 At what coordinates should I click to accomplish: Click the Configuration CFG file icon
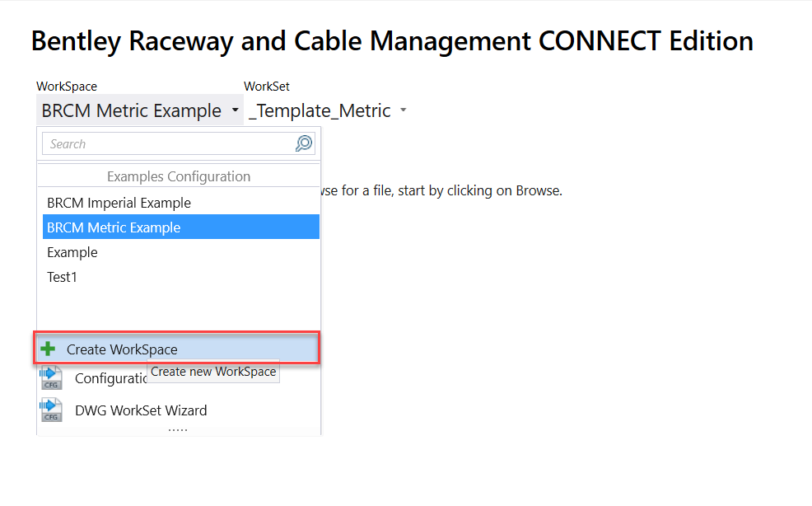click(x=51, y=378)
